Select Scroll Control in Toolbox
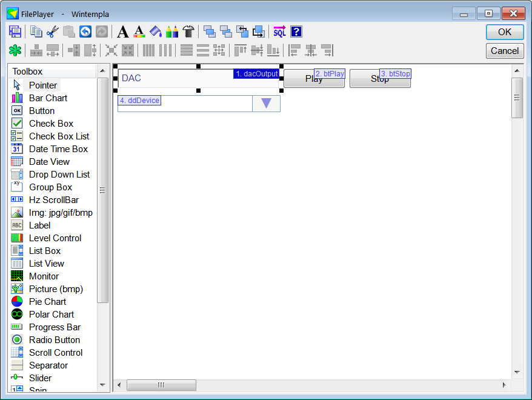532x400 pixels. pyautogui.click(x=56, y=353)
